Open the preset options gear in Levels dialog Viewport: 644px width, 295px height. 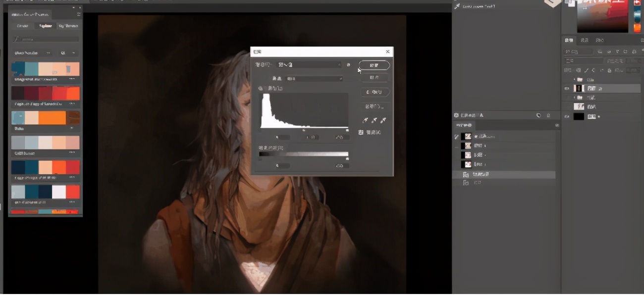[x=348, y=65]
